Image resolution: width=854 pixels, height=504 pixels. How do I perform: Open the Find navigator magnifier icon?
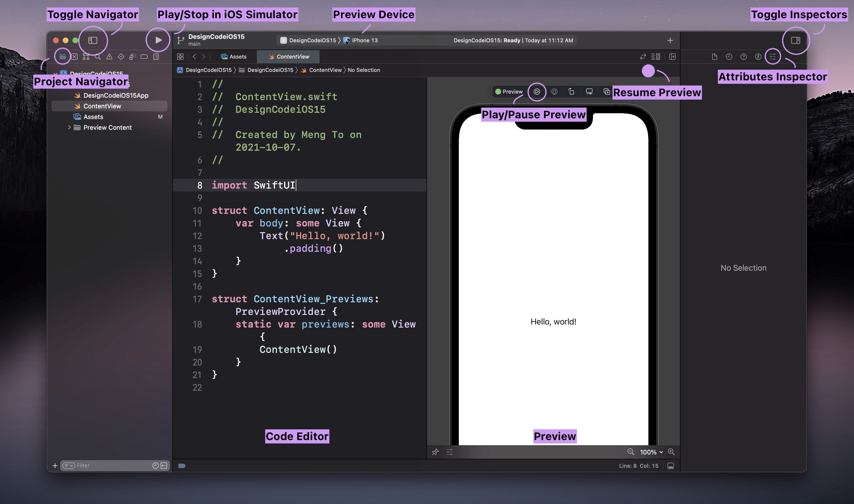coord(98,57)
